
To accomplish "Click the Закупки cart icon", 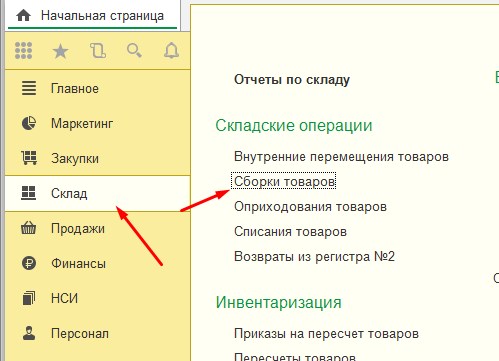I will pos(29,158).
